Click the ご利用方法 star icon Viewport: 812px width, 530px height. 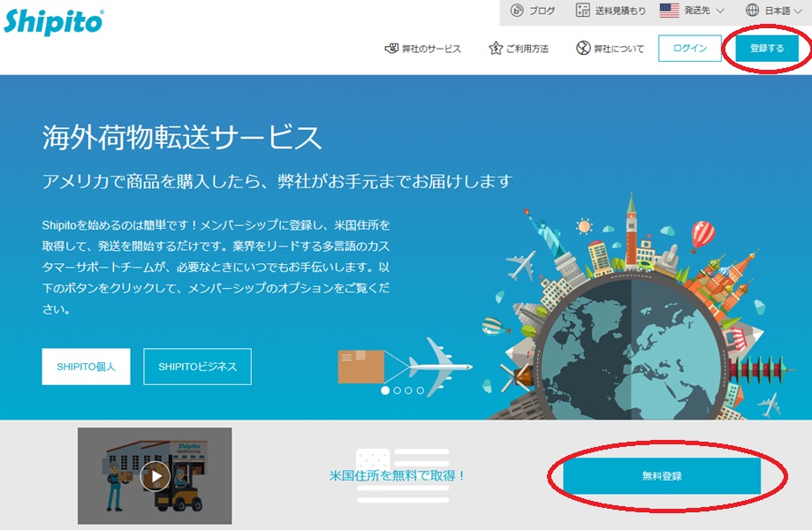click(496, 49)
